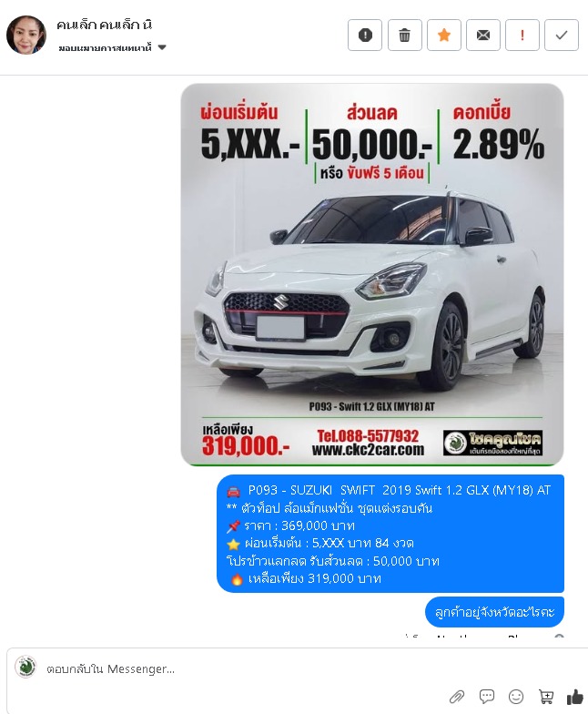588x714 pixels.
Task: Flag priority with red exclamation icon
Action: point(522,35)
